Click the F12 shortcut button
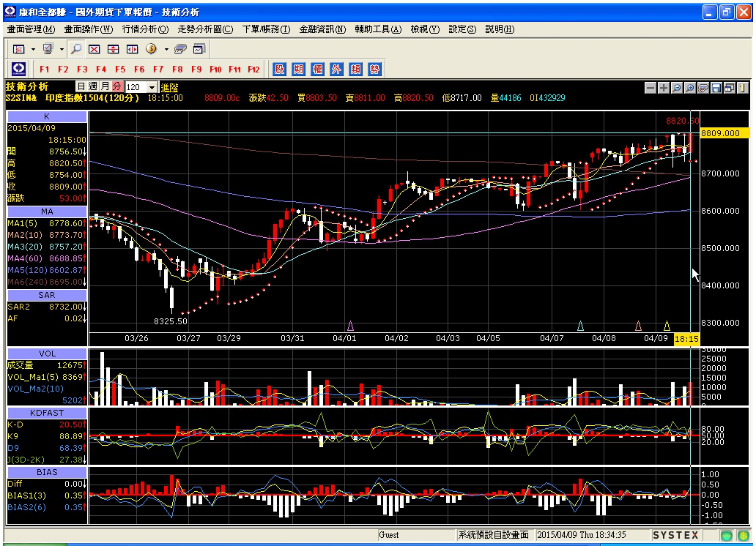This screenshot has height=546, width=756. click(x=253, y=69)
